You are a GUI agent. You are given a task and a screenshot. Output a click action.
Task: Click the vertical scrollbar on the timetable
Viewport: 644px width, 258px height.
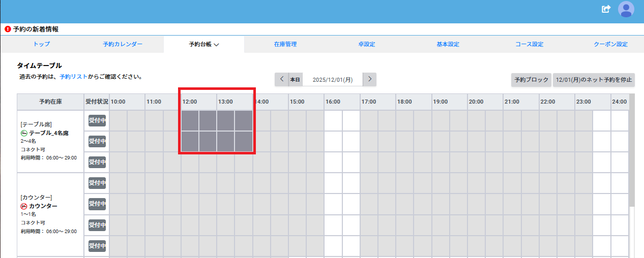point(632,157)
